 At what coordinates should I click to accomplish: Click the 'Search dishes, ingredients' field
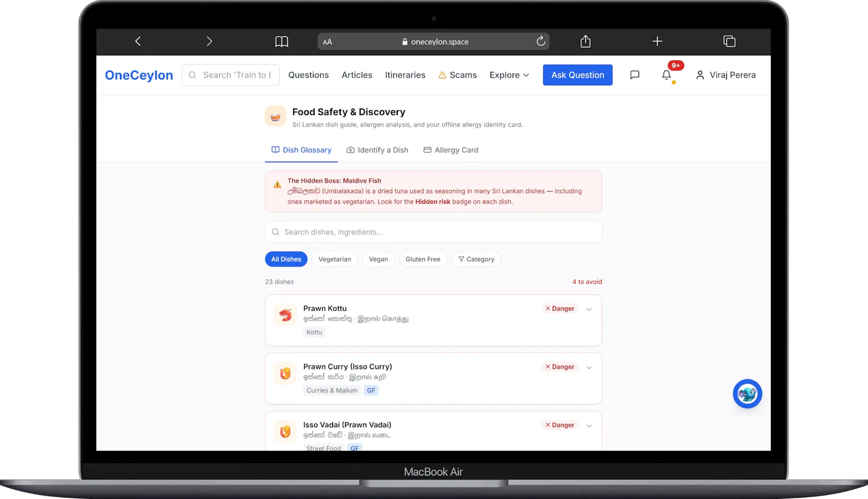pos(433,232)
